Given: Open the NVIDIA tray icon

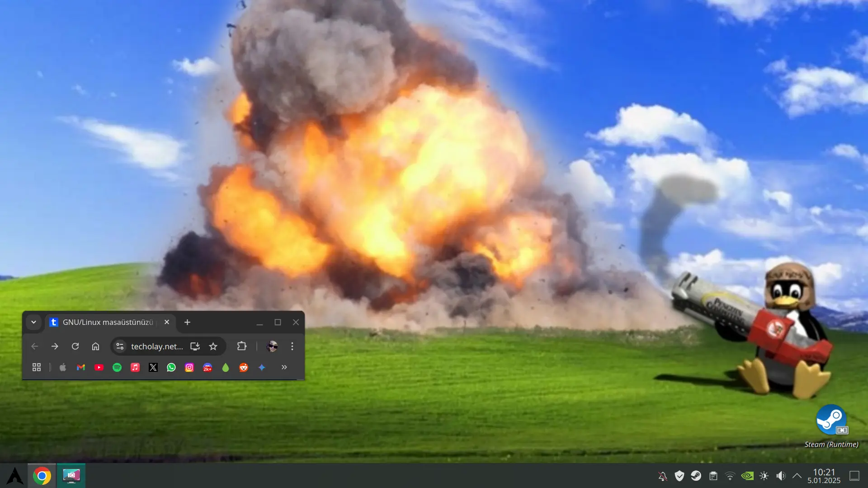Looking at the screenshot, I should click(747, 476).
